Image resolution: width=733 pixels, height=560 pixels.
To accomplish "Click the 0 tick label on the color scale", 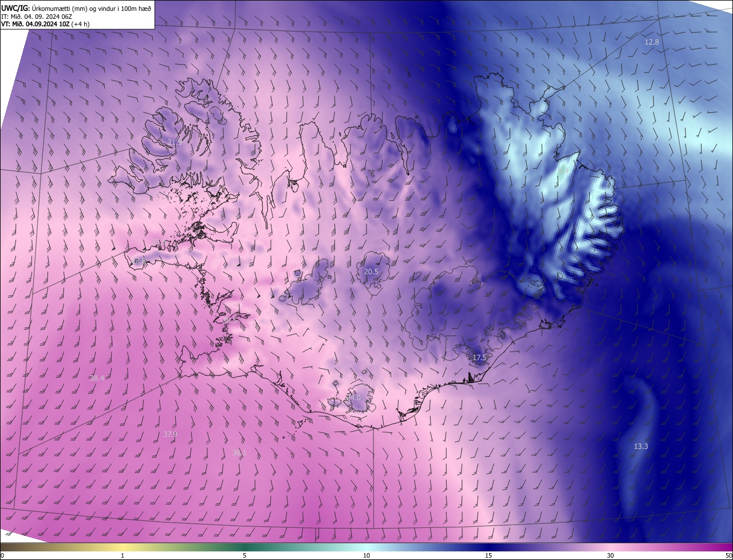I will 2,556.
